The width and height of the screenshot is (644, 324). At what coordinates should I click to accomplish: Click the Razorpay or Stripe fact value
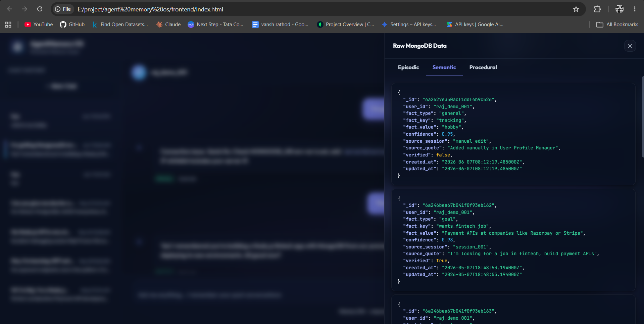[x=512, y=233]
